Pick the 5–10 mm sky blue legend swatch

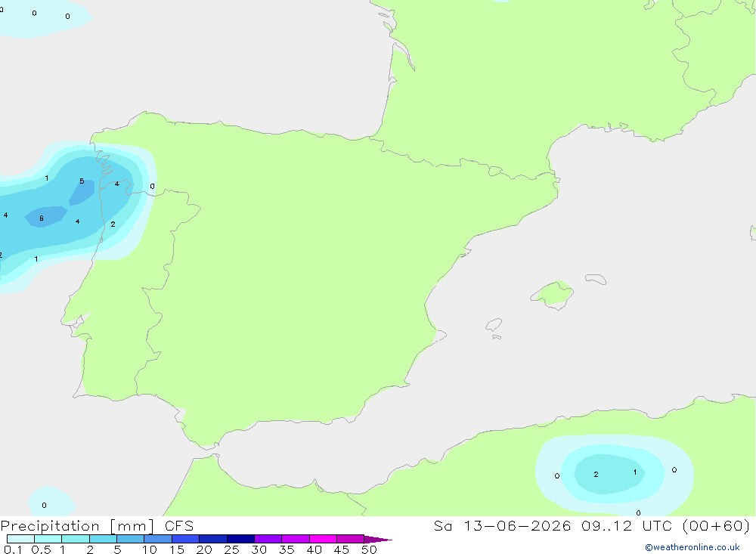[x=130, y=539]
